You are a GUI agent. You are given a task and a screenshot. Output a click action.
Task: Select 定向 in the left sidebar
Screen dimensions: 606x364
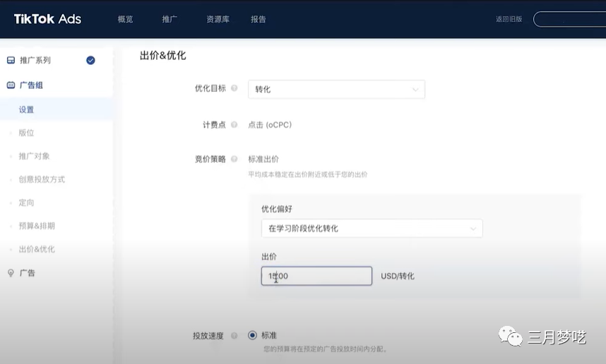(26, 202)
